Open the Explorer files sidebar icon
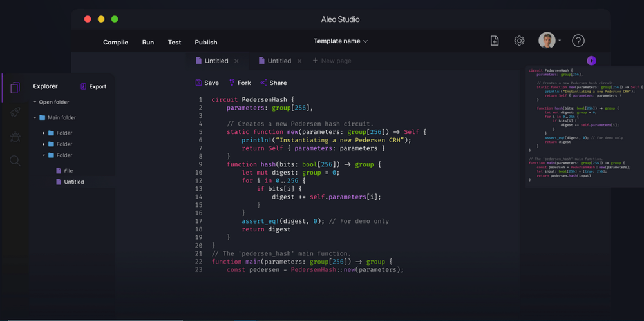644x321 pixels. click(x=15, y=88)
